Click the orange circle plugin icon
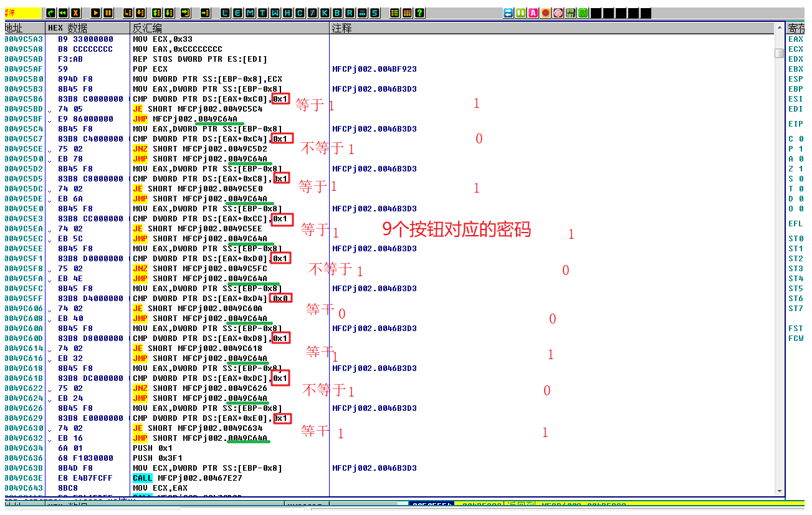Image resolution: width=812 pixels, height=515 pixels. (x=546, y=12)
